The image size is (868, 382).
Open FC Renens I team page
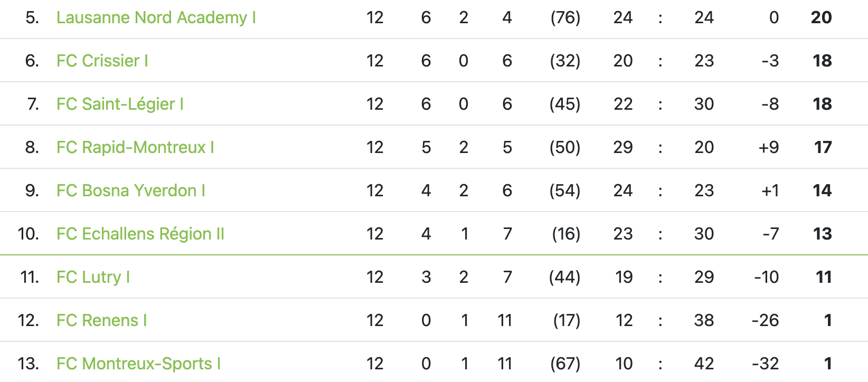point(102,321)
